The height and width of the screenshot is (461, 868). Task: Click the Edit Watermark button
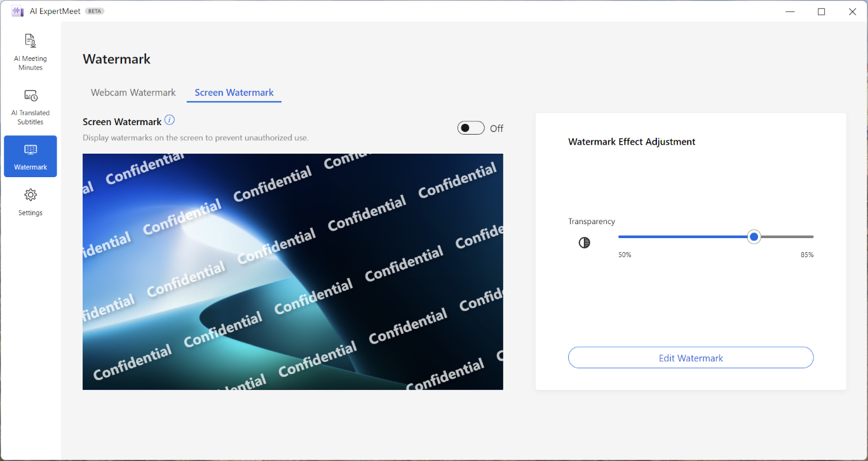pos(691,357)
